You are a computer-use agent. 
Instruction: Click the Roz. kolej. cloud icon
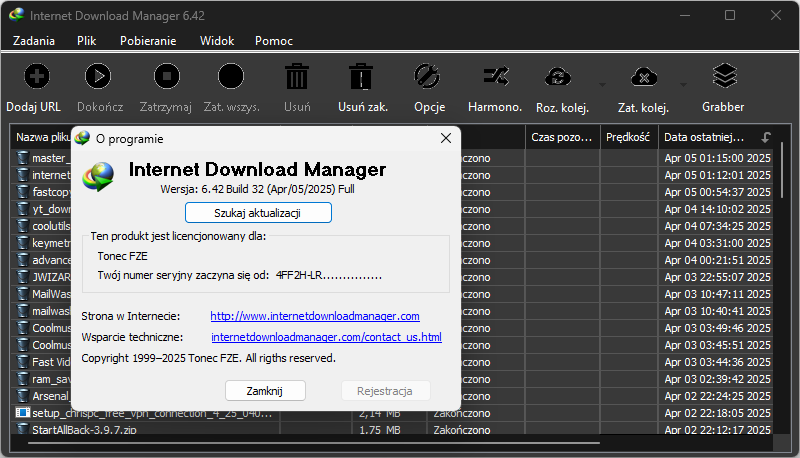click(558, 77)
